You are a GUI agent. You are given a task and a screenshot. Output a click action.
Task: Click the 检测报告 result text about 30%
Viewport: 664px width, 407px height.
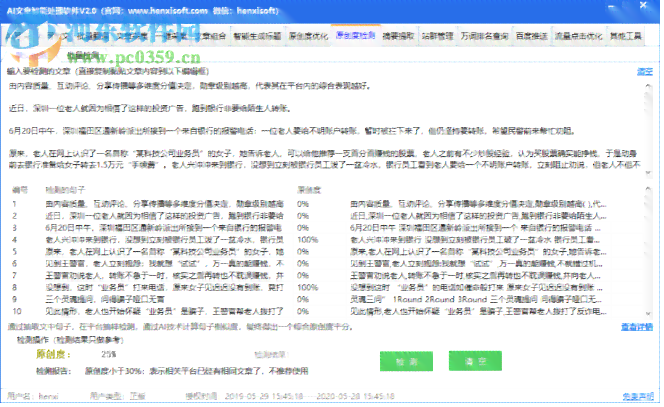(196, 371)
